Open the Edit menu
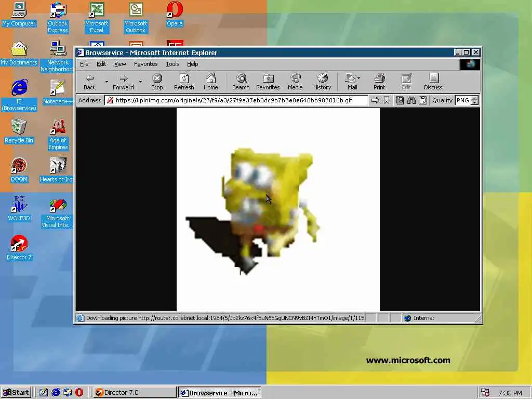The width and height of the screenshot is (532, 399). [101, 64]
